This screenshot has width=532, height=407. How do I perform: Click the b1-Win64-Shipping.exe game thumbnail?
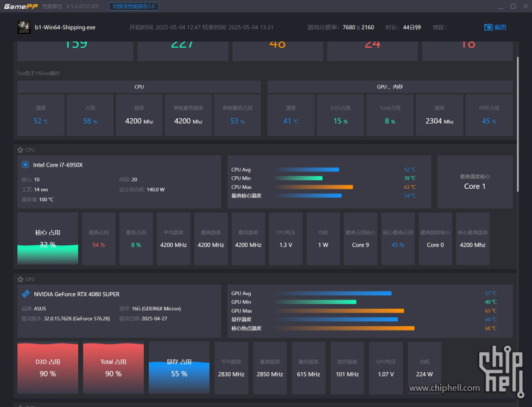coord(24,27)
